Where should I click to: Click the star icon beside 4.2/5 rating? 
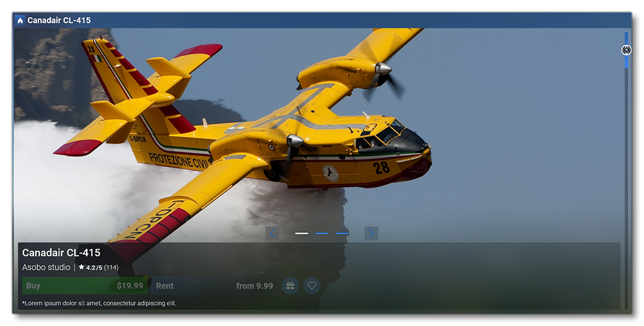click(81, 267)
